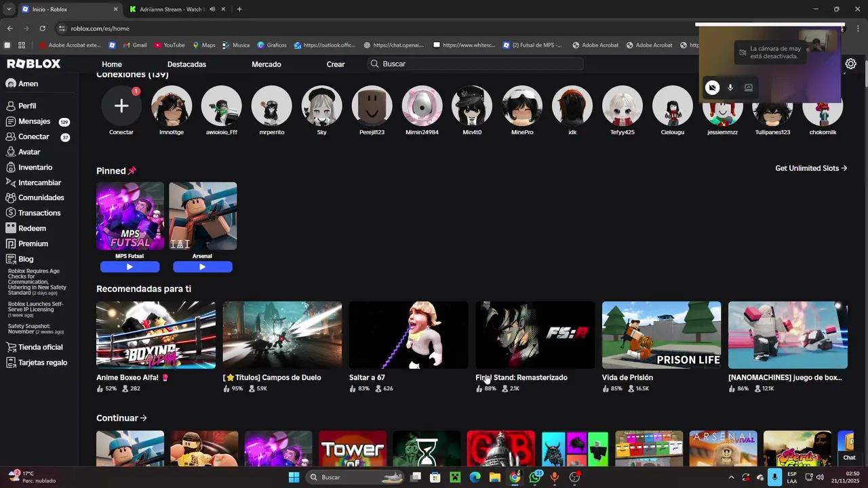
Task: Open Campos de Duelo game thumbnail
Action: tap(282, 335)
